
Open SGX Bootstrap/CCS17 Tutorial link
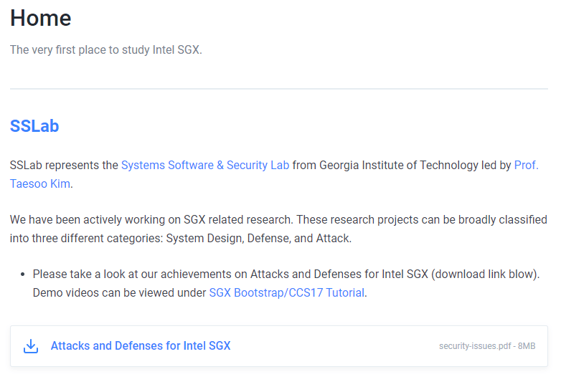coord(286,292)
